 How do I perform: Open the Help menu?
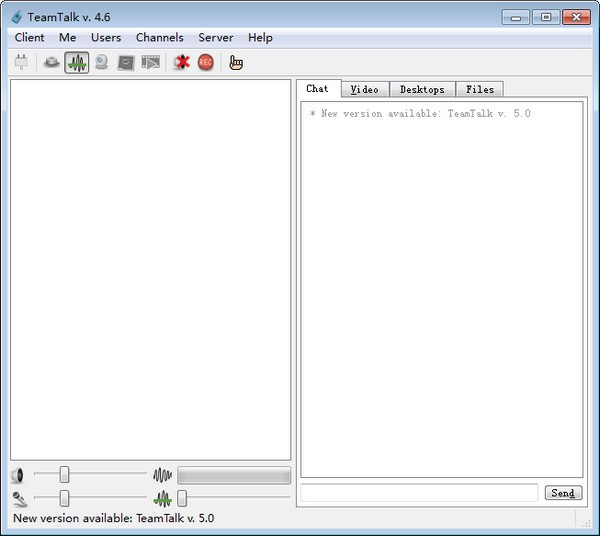260,37
